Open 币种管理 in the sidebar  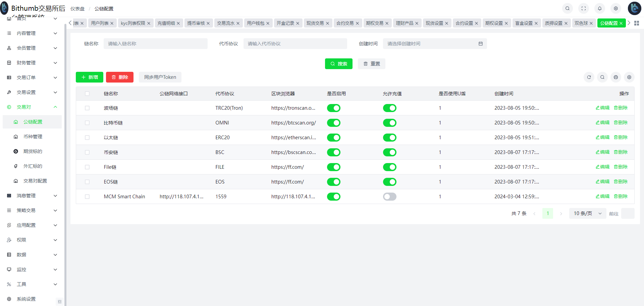(x=33, y=137)
